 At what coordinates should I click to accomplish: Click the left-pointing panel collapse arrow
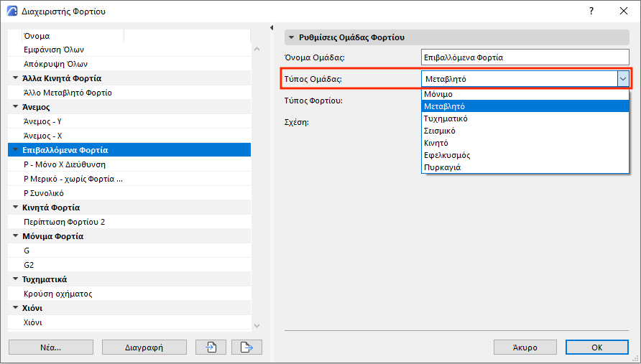tap(272, 28)
